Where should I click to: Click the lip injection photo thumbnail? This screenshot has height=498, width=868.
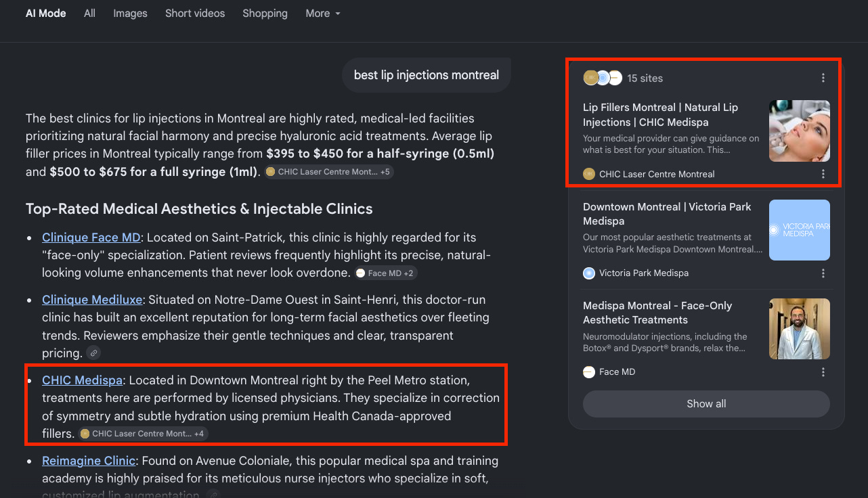point(800,131)
